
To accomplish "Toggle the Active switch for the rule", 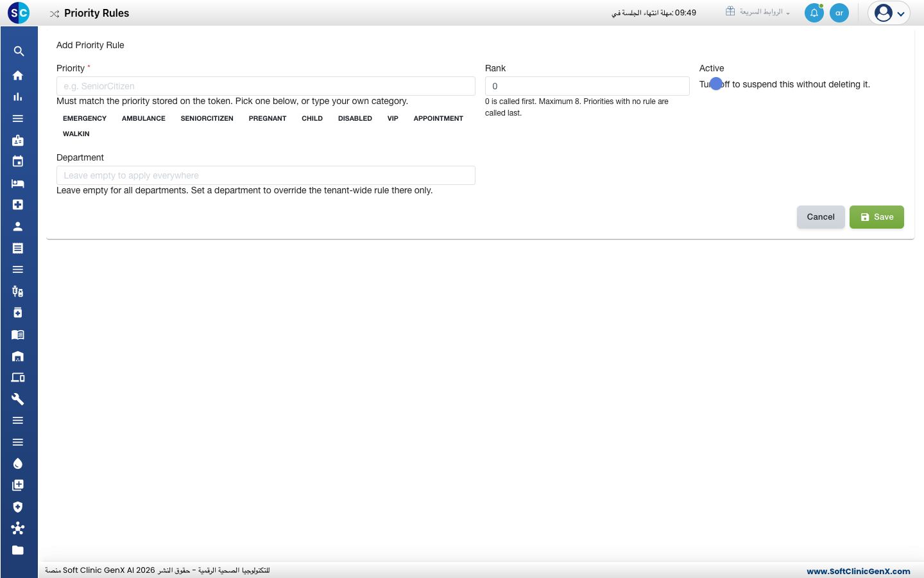I will pyautogui.click(x=716, y=84).
